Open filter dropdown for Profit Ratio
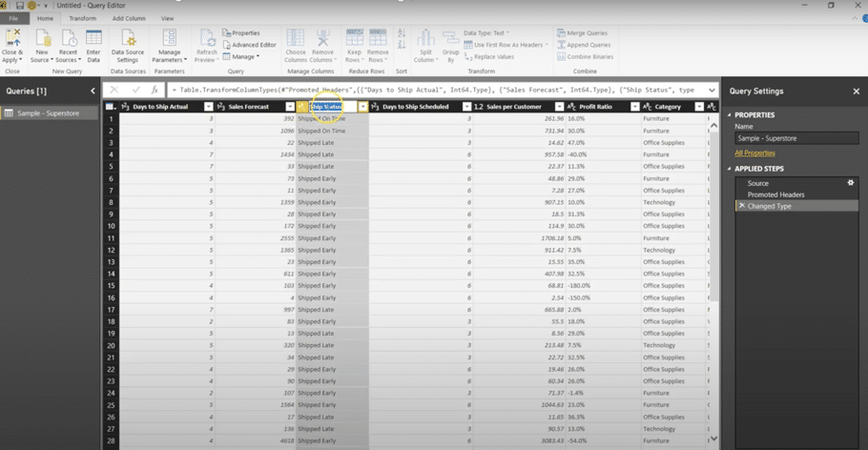 tap(635, 107)
